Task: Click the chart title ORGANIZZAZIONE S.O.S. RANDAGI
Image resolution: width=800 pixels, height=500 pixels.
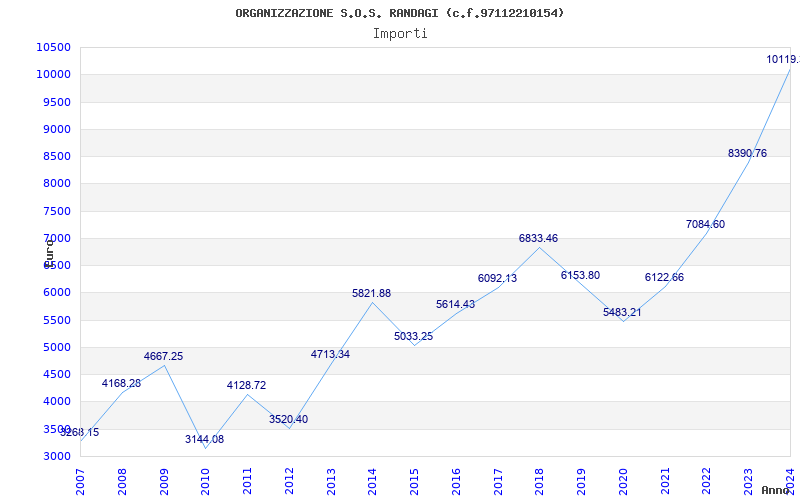Action: [399, 13]
